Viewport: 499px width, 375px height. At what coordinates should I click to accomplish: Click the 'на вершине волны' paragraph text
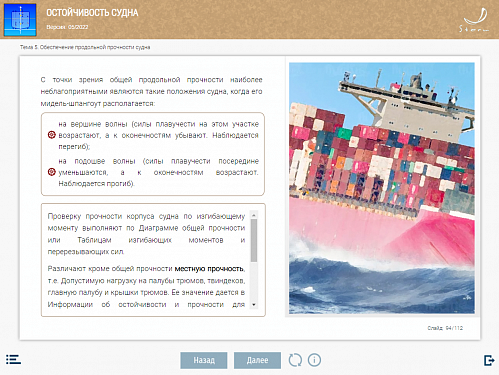[x=158, y=135]
